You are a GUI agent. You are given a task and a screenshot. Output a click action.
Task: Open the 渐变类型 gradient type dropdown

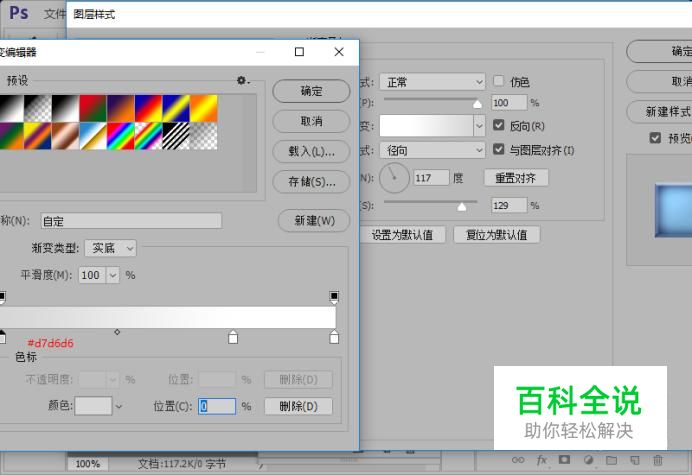tap(110, 248)
